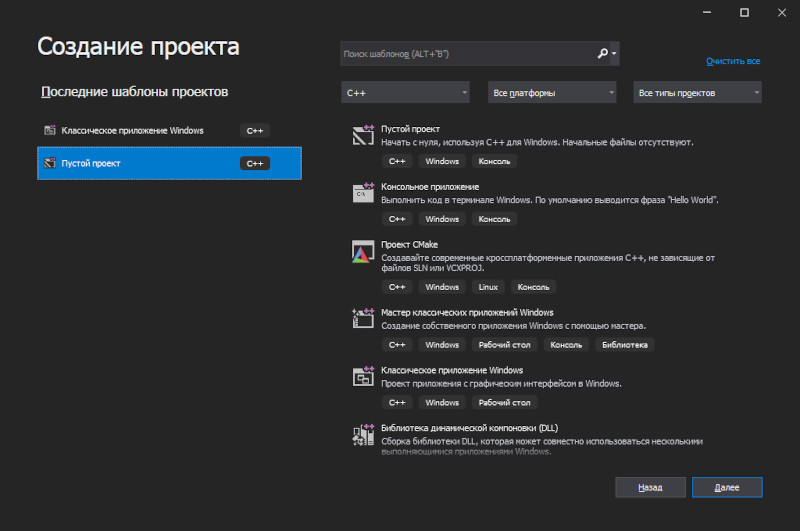Open the Все платформы filter dropdown
Viewport: 800px width, 531px height.
click(x=552, y=92)
